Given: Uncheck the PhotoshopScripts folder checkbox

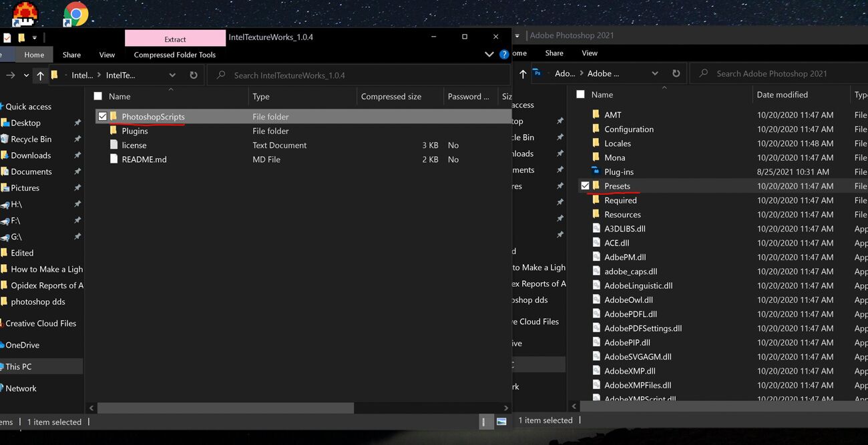Looking at the screenshot, I should click(102, 117).
